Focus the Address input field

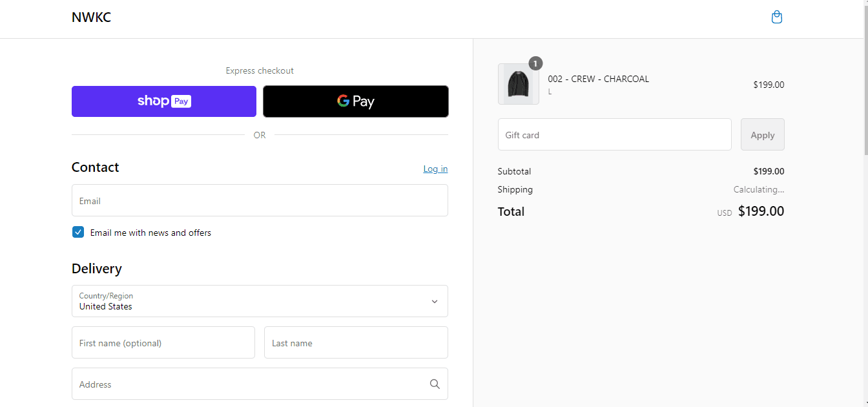260,384
